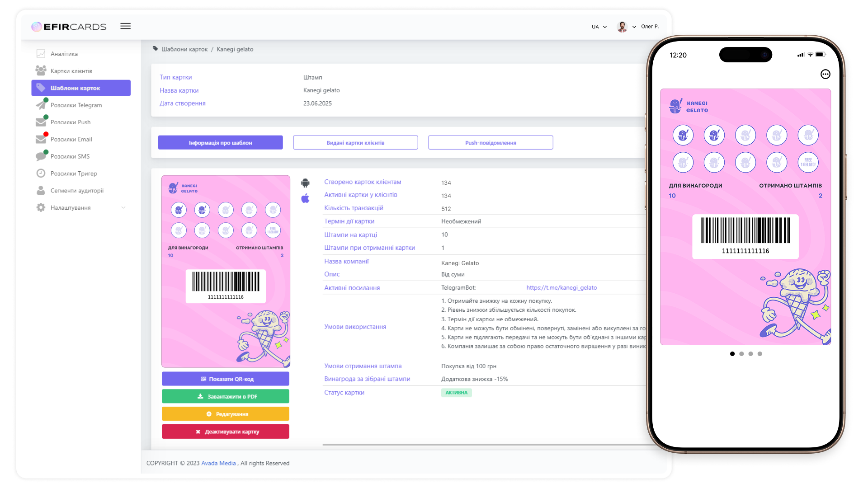This screenshot has height=488, width=868.
Task: Open the Avada Media footer link
Action: [x=218, y=463]
